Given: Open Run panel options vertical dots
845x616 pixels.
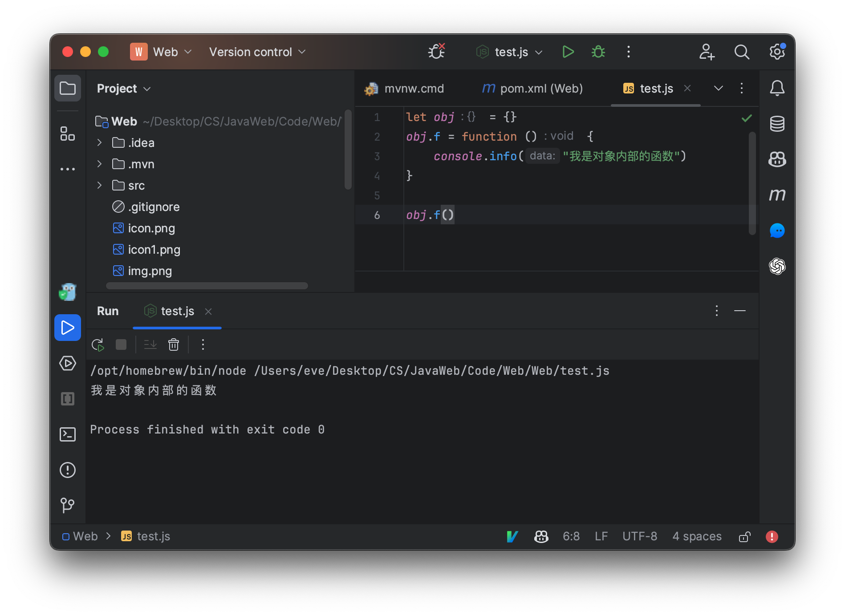Looking at the screenshot, I should [x=717, y=311].
